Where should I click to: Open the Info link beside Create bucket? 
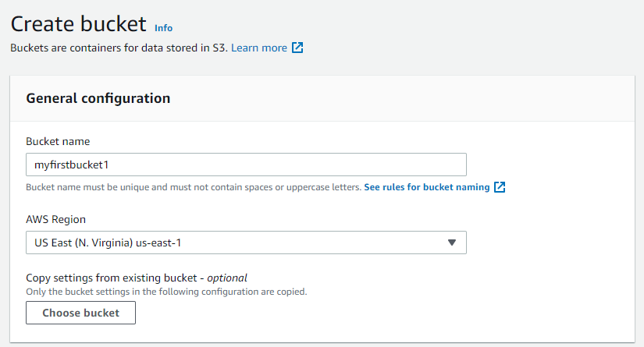[x=163, y=28]
